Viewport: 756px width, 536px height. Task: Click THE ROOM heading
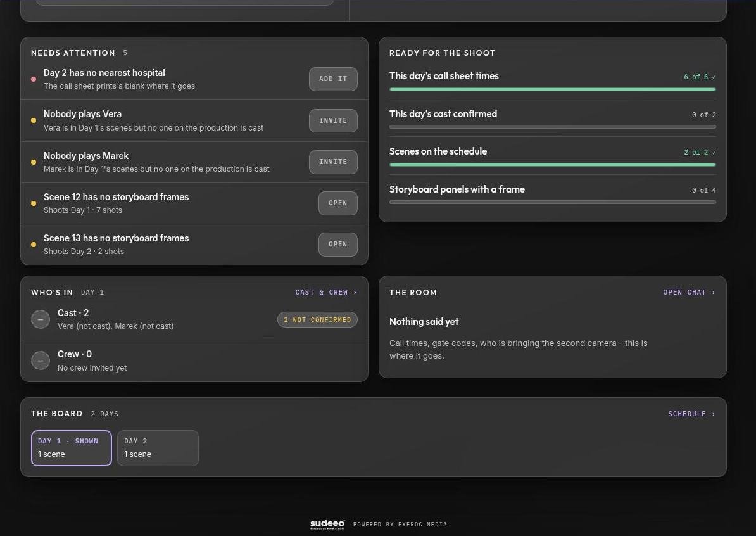(x=413, y=292)
